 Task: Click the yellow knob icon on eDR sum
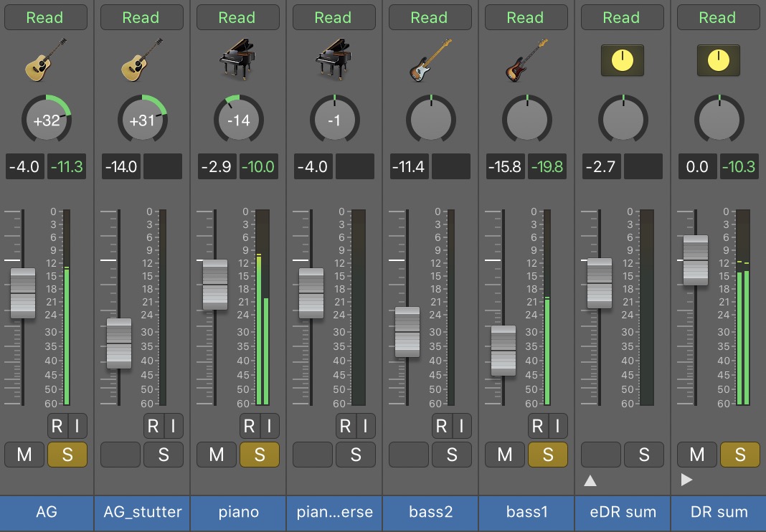(622, 60)
